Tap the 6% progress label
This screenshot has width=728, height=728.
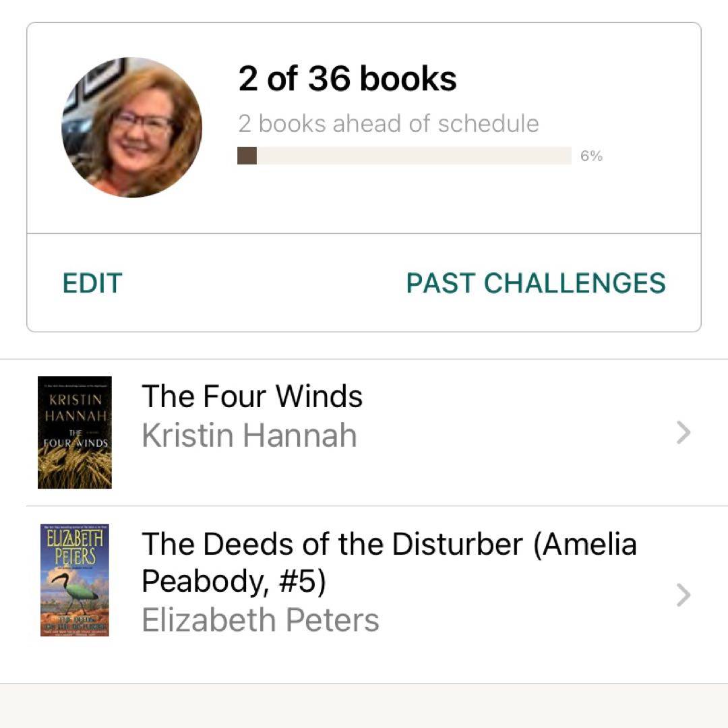(591, 156)
